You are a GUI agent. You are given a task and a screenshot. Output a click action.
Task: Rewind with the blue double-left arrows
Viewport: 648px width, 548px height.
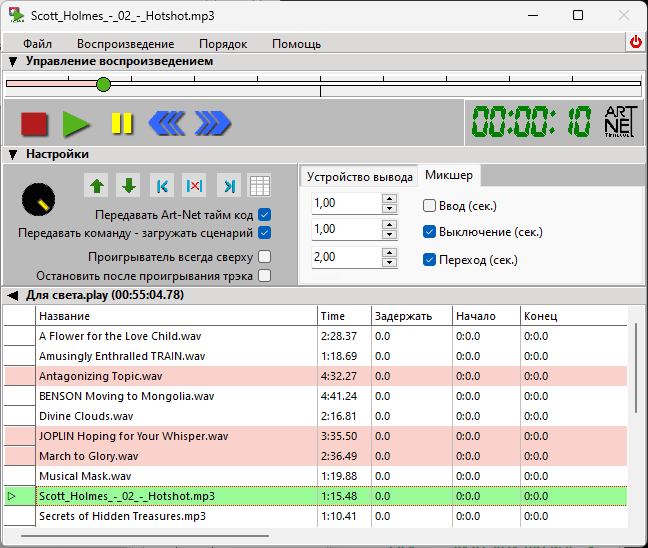point(167,123)
